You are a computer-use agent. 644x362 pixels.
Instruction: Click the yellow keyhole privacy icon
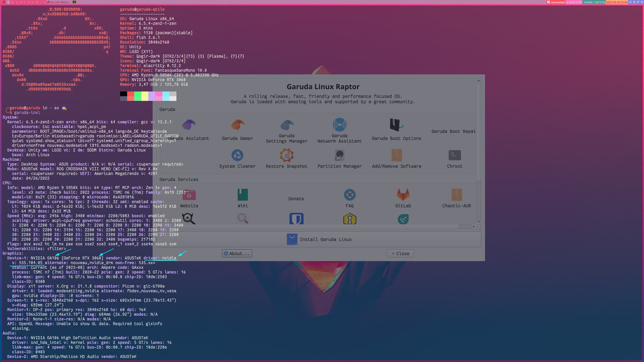350,219
